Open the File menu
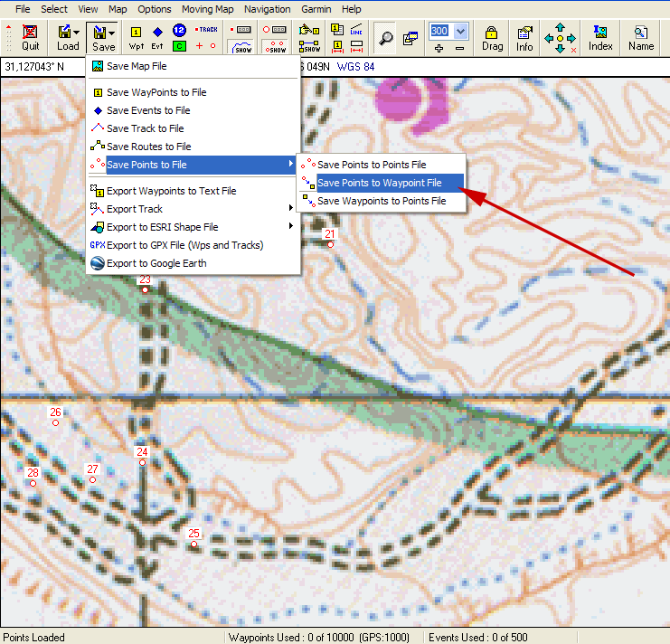Screen dimensions: 670x644 pos(23,9)
